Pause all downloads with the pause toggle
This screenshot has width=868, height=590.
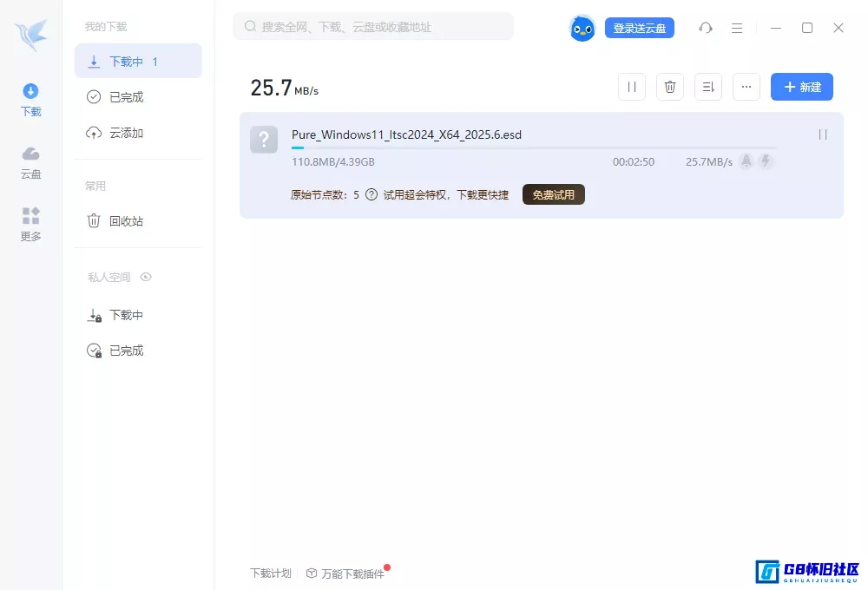pyautogui.click(x=631, y=87)
